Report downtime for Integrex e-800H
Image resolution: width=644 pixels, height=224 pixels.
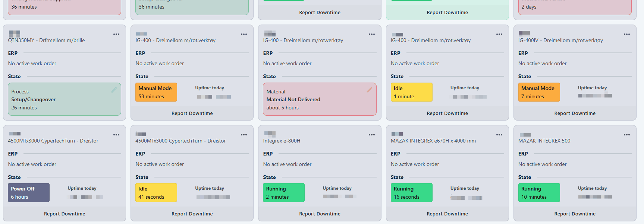click(320, 214)
